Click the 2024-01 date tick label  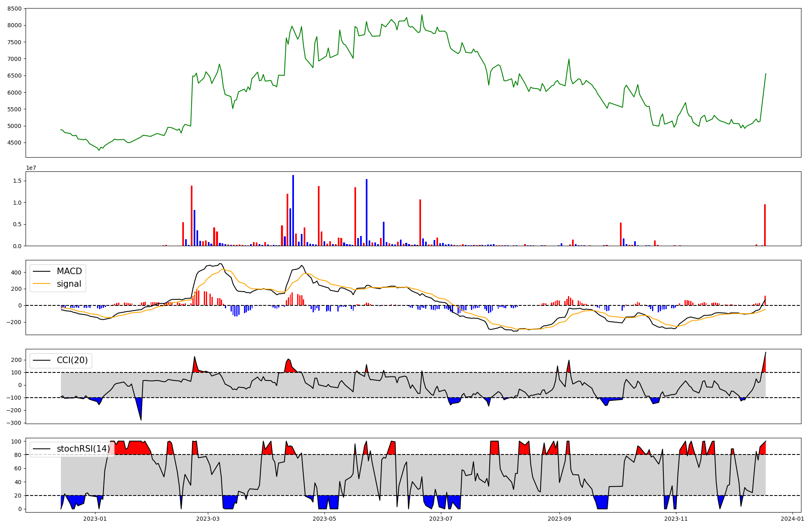click(792, 519)
